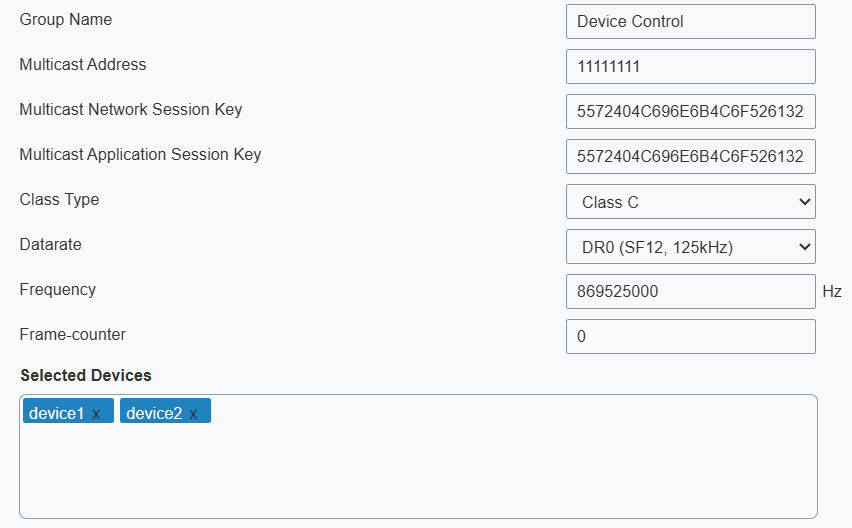Click the Frequency input containing 869525000

[x=691, y=292]
